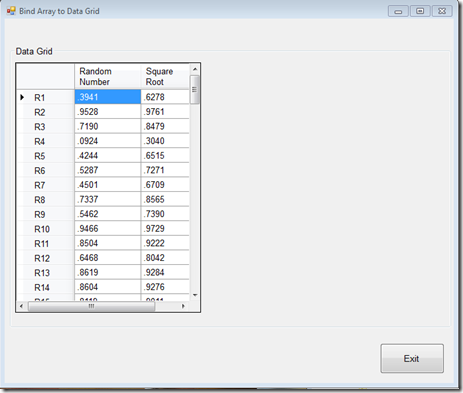Close the Bind Array to Data Grid window
Viewport: 463px width, 393px height.
(x=442, y=11)
